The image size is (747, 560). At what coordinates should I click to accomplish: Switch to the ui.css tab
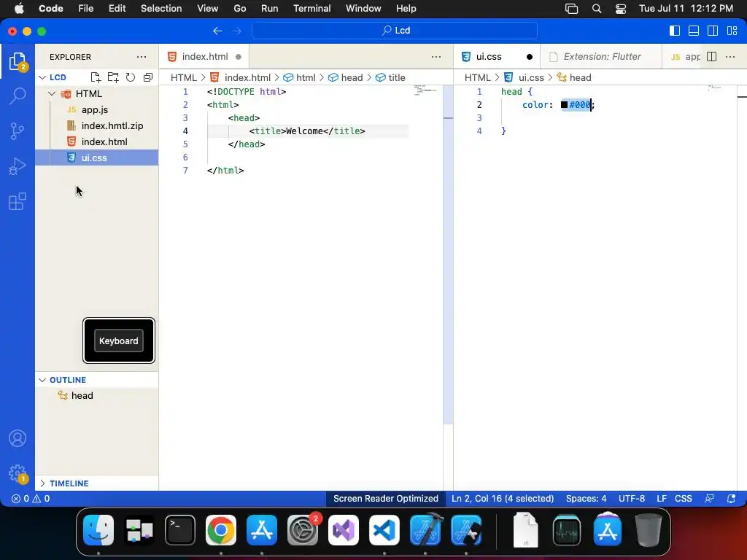click(497, 57)
